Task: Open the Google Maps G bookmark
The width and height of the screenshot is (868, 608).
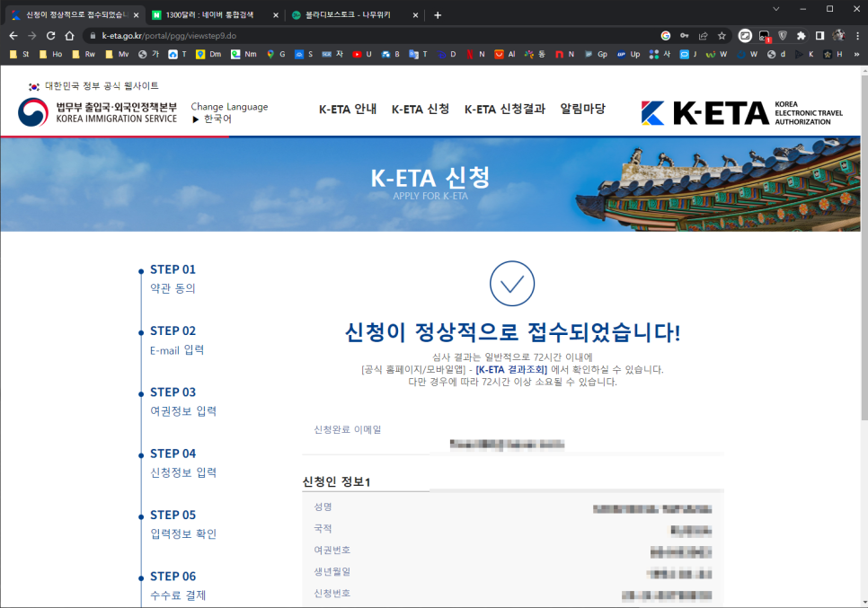Action: (x=276, y=54)
